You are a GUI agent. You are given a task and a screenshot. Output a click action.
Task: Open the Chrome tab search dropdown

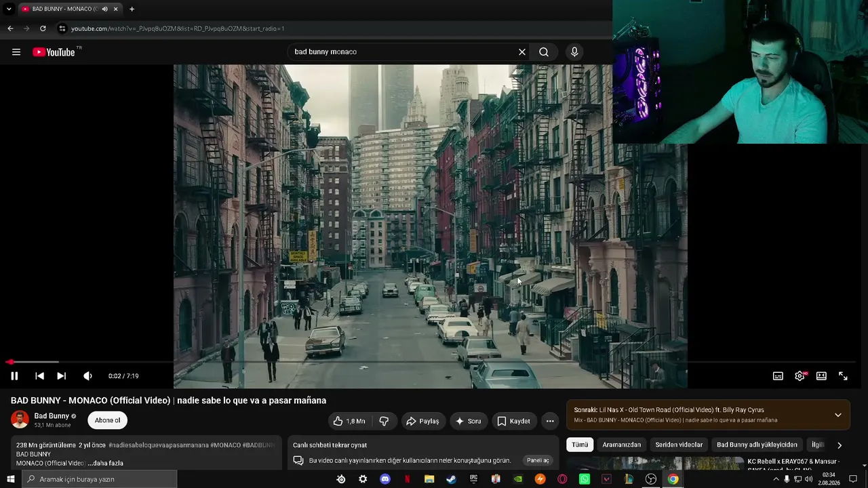coord(9,9)
